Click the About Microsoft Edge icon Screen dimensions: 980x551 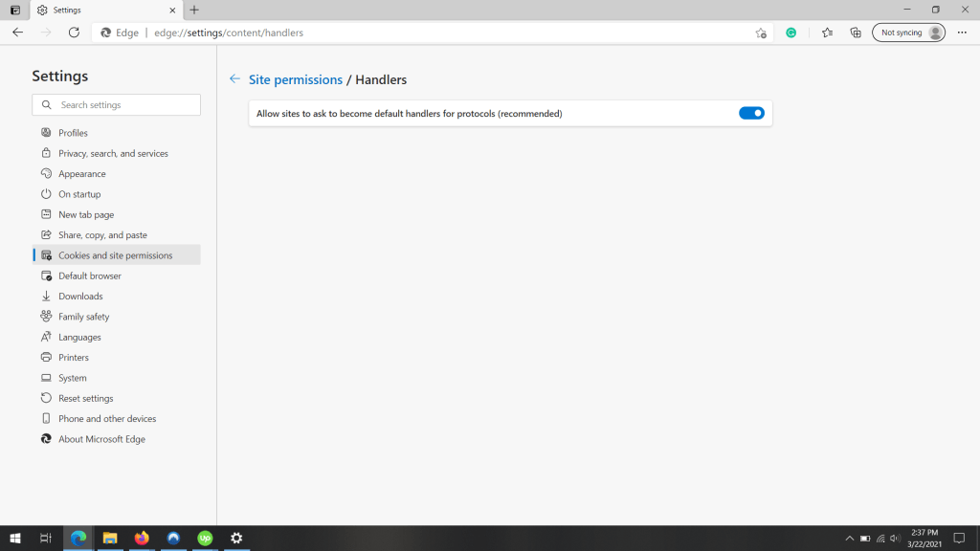pyautogui.click(x=47, y=438)
